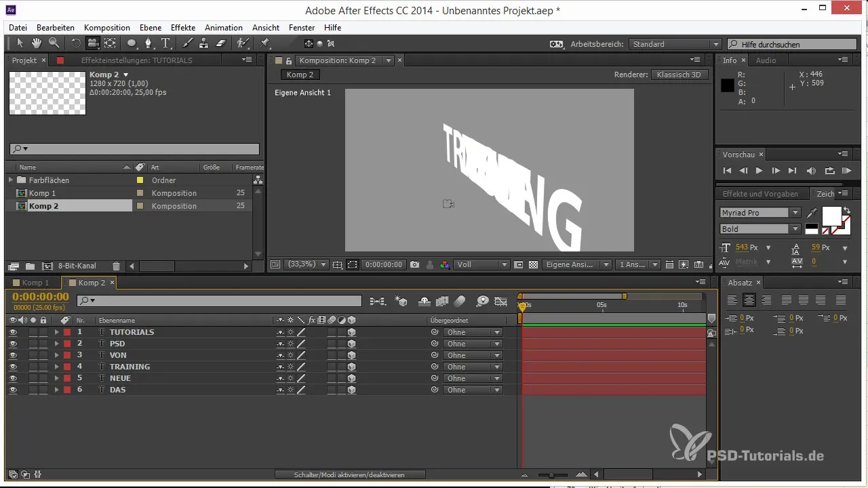This screenshot has height=488, width=868.
Task: Switch to the Audio panel tab
Action: coord(766,60)
